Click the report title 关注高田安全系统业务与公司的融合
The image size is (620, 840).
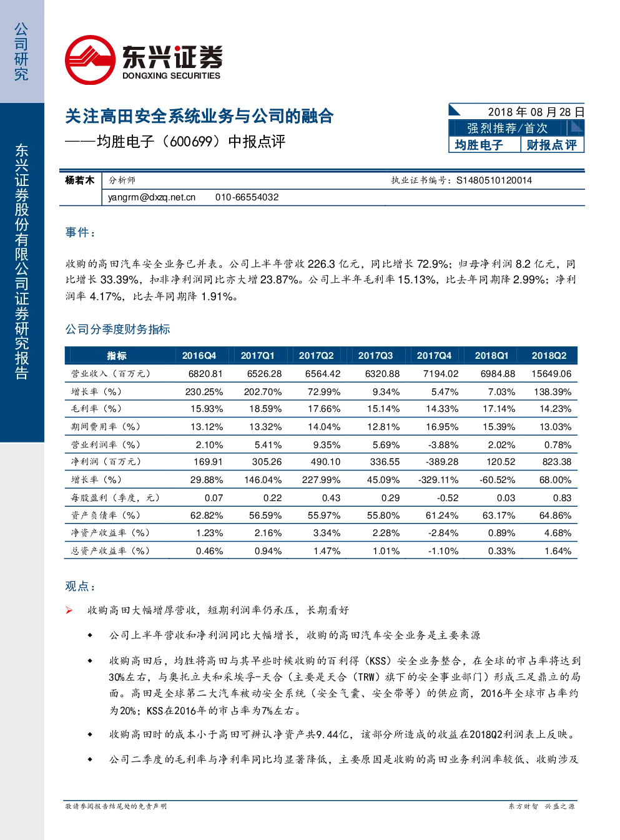(199, 116)
